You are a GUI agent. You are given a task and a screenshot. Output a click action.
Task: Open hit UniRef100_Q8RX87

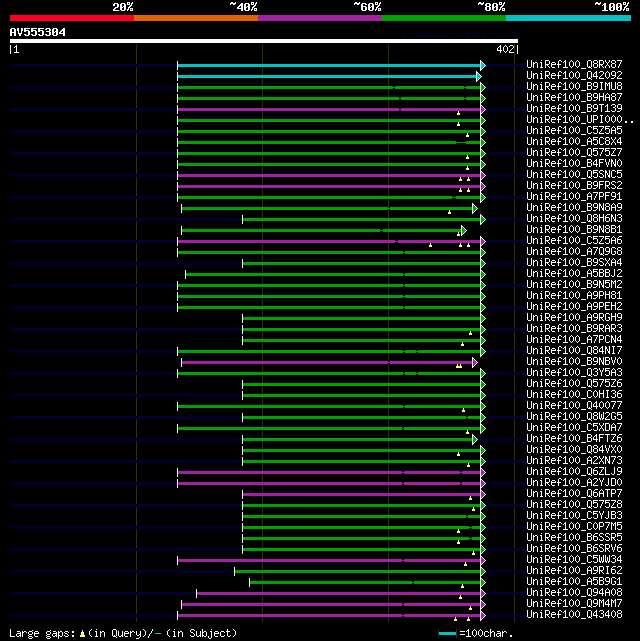(574, 65)
